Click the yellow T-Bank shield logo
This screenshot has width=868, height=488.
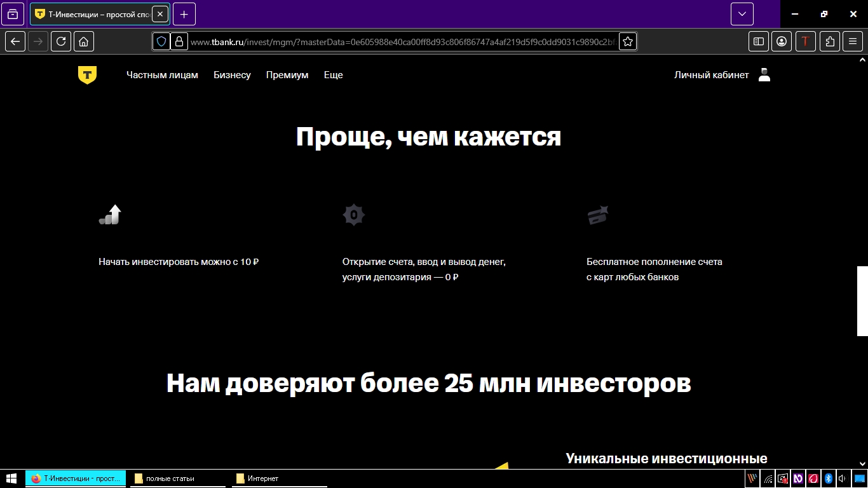click(x=87, y=75)
